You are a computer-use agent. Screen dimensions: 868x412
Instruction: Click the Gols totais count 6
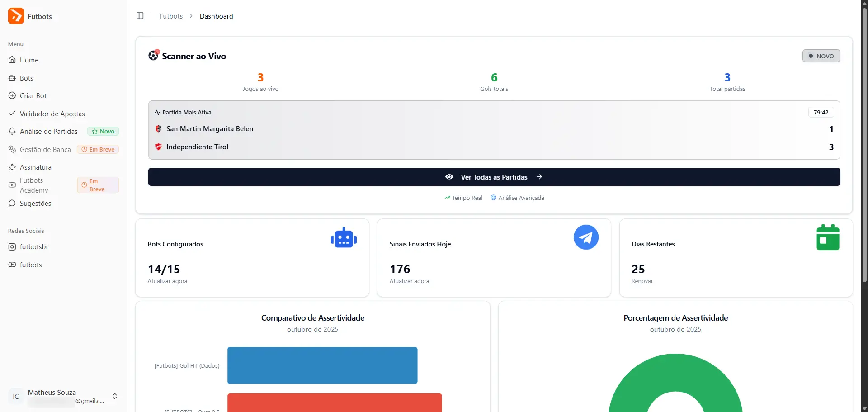pos(494,77)
